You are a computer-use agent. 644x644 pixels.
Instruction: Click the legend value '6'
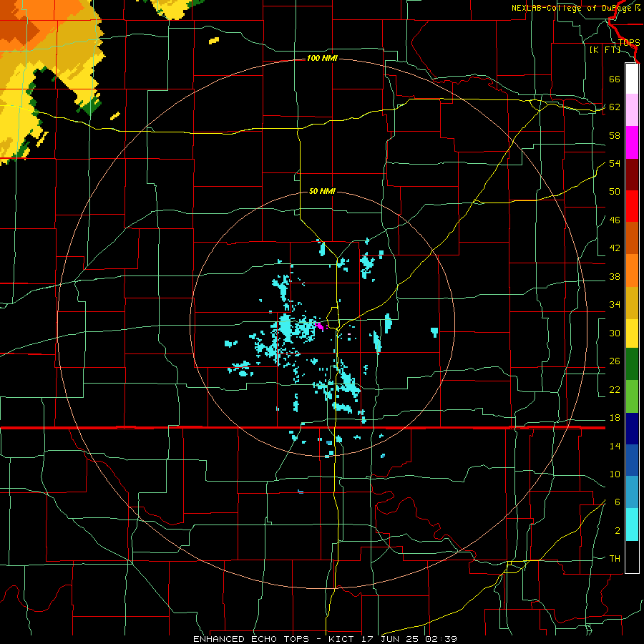pos(618,502)
